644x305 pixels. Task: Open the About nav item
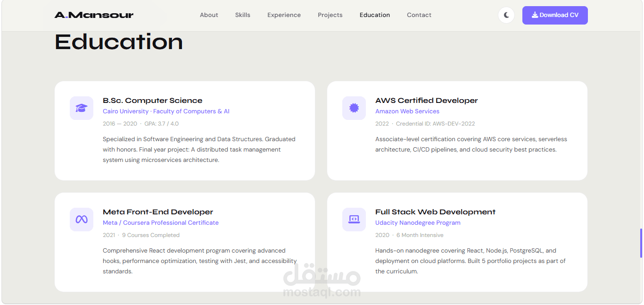click(209, 15)
